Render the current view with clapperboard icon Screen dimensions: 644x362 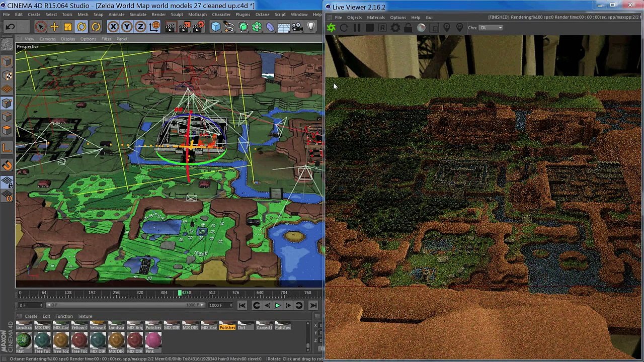click(170, 27)
